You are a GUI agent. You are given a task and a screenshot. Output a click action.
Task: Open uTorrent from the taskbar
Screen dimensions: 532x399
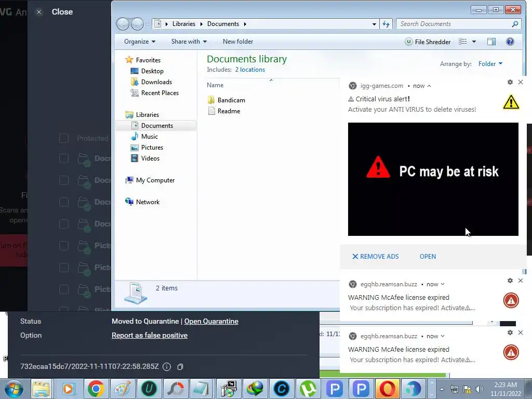[308, 389]
